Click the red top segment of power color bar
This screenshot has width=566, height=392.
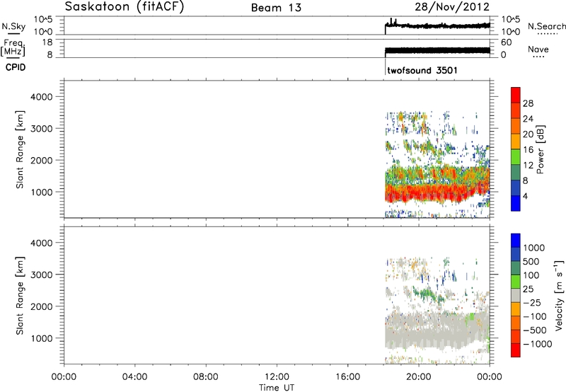516,95
